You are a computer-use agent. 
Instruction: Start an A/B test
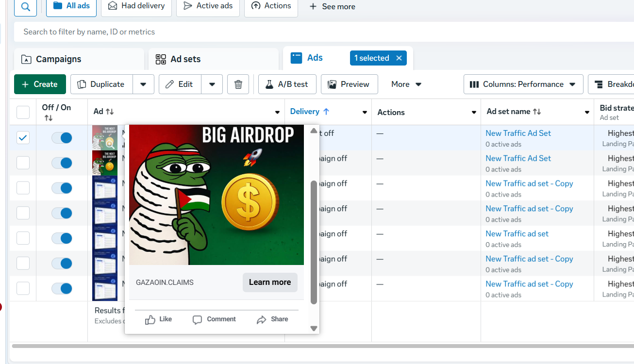tap(287, 84)
